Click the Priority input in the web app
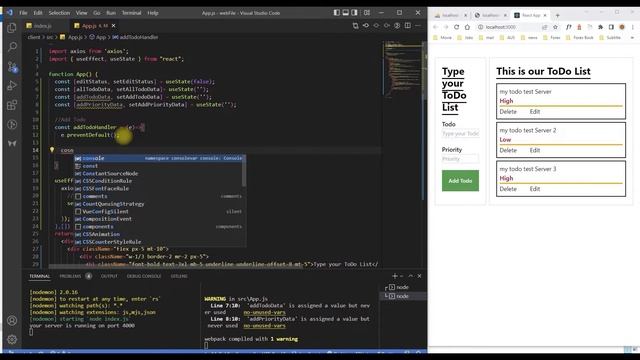 tap(460, 159)
